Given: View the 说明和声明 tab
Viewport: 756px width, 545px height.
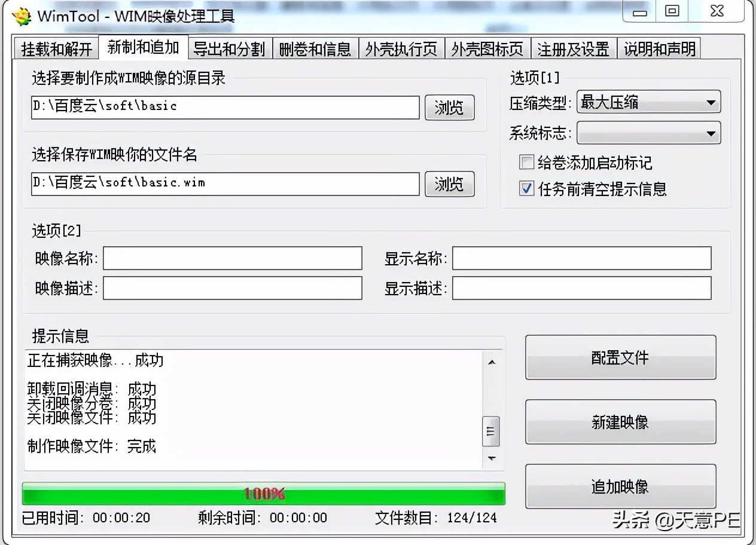Looking at the screenshot, I should (x=659, y=48).
